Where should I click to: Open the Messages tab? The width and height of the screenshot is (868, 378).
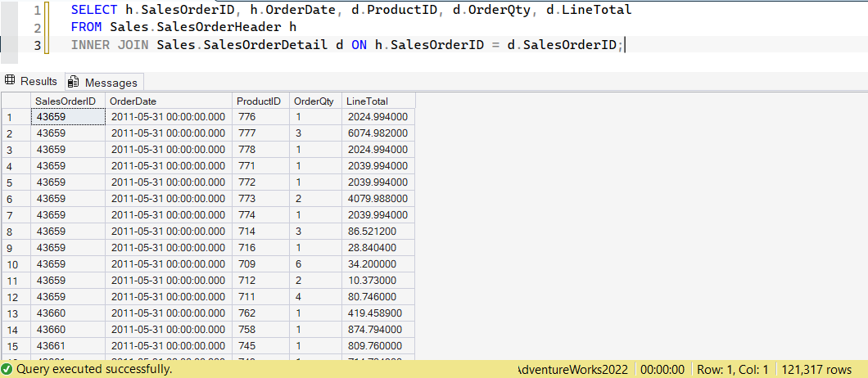click(x=104, y=83)
